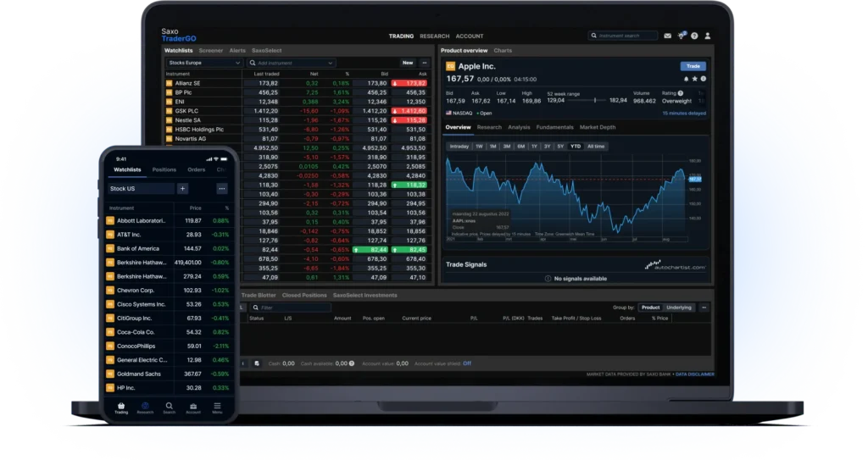868x460 pixels.
Task: Switch to the Charts tab
Action: 503,50
